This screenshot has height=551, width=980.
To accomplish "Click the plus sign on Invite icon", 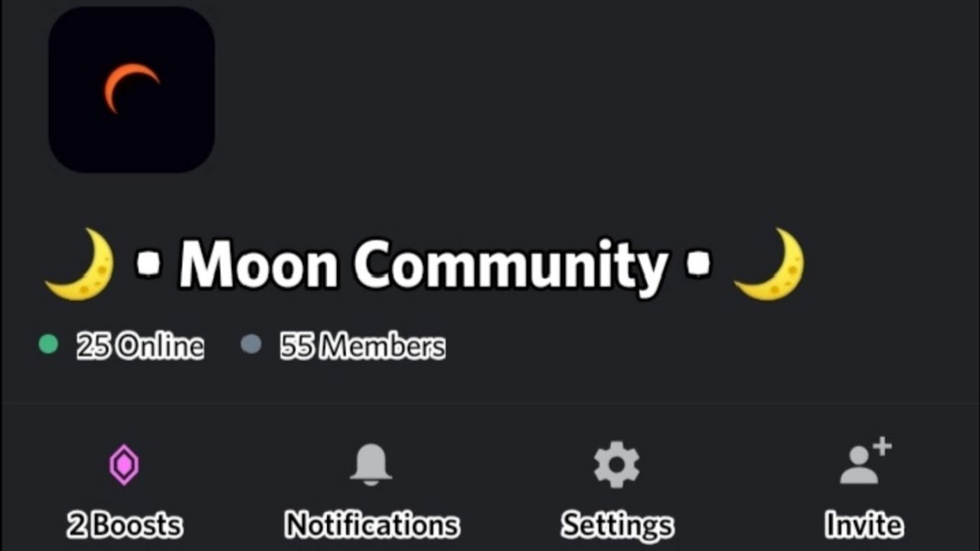I will click(x=882, y=448).
